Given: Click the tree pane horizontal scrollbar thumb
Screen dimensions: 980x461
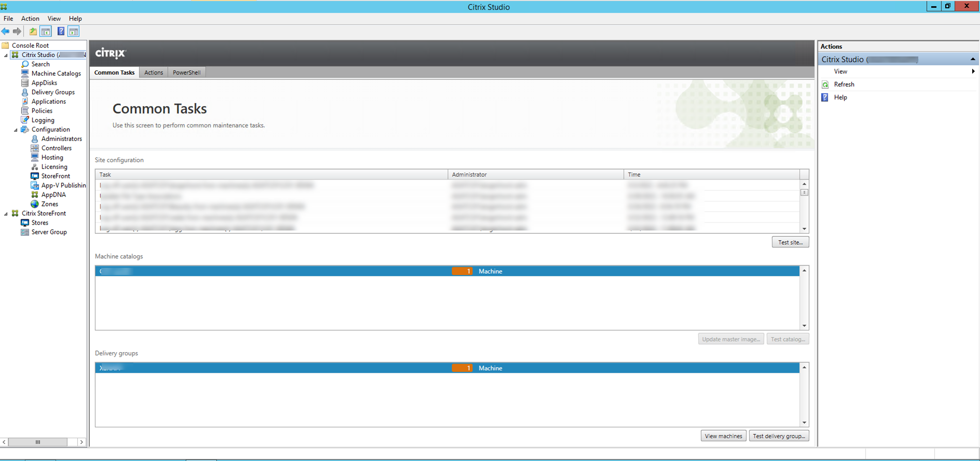Looking at the screenshot, I should [37, 442].
